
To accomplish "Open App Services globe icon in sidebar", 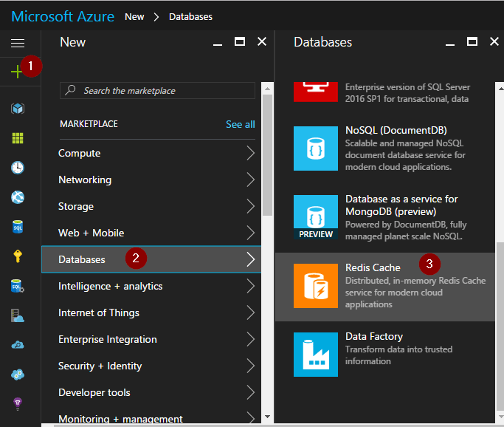I will [18, 197].
